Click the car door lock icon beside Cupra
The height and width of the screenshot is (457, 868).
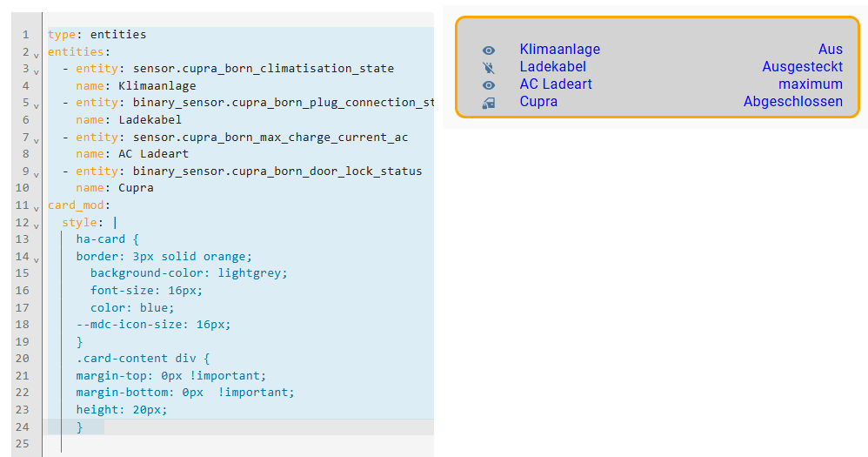point(489,103)
